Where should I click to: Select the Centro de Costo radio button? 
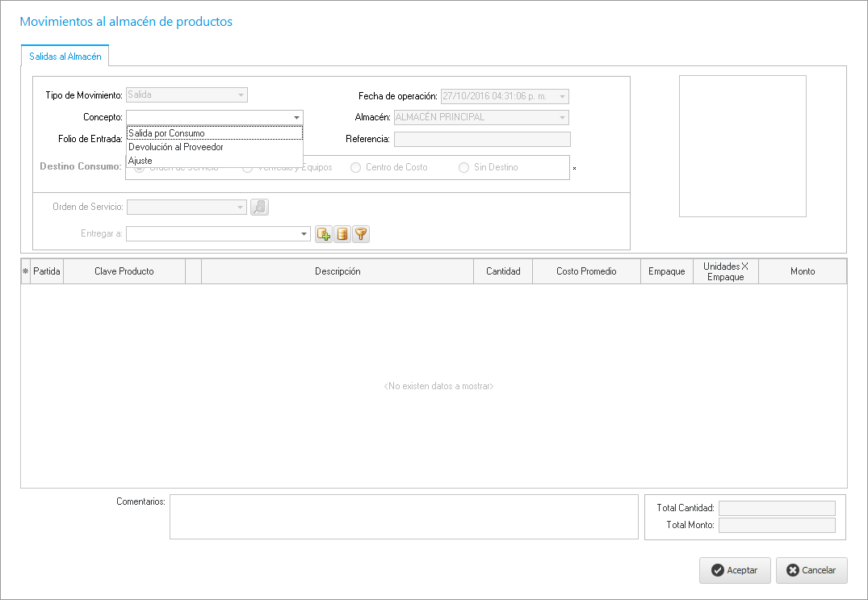coord(355,168)
